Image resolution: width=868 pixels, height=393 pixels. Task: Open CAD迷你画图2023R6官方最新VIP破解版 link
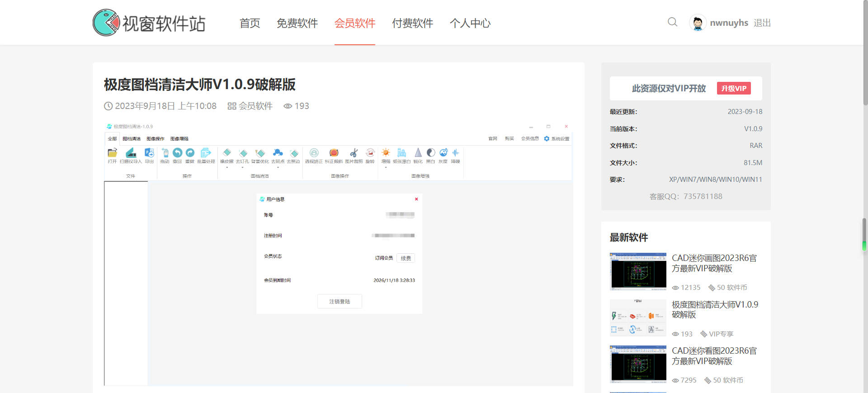[x=714, y=263]
